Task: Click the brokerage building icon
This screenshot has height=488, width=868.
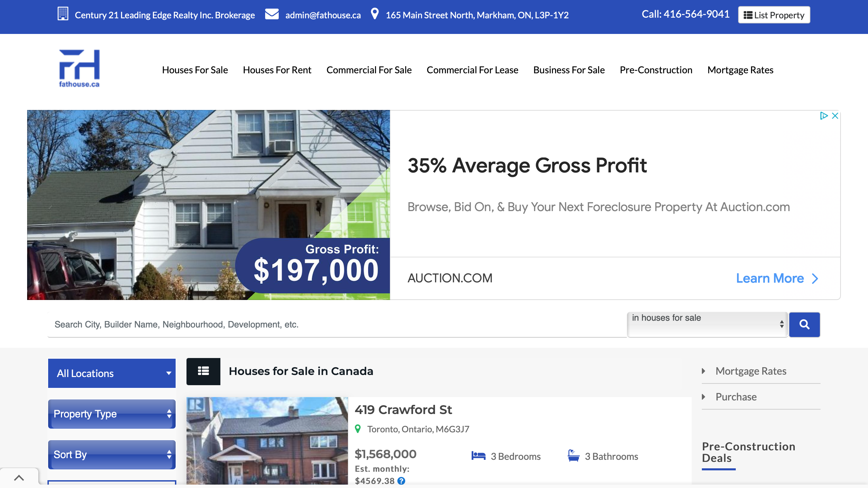Action: point(63,14)
